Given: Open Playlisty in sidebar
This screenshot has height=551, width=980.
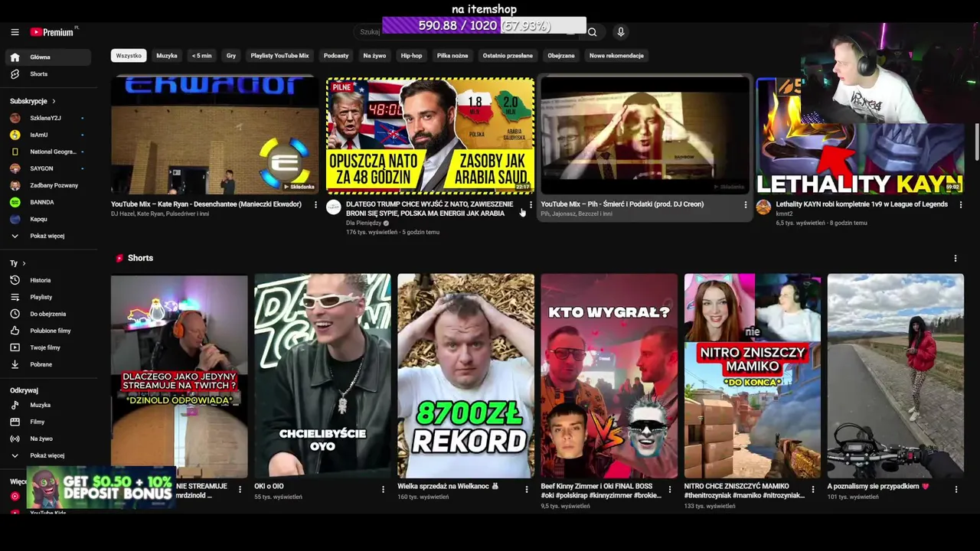Looking at the screenshot, I should [48, 297].
